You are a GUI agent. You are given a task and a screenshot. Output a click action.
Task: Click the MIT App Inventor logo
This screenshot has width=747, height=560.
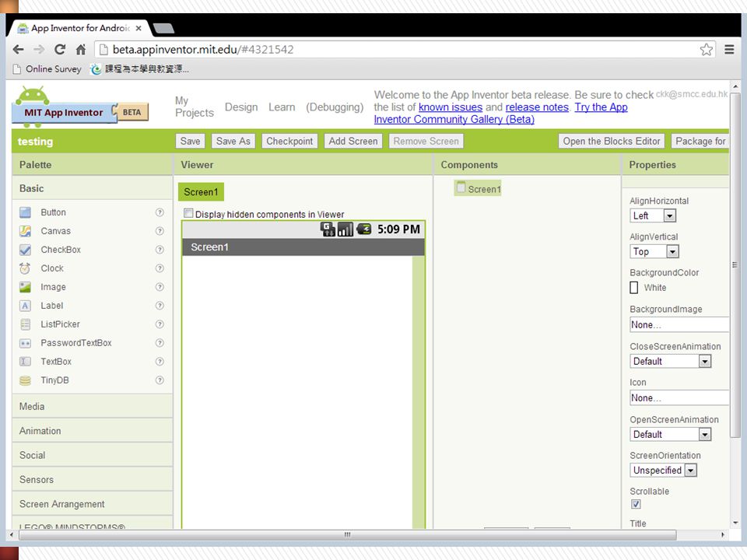tap(80, 107)
